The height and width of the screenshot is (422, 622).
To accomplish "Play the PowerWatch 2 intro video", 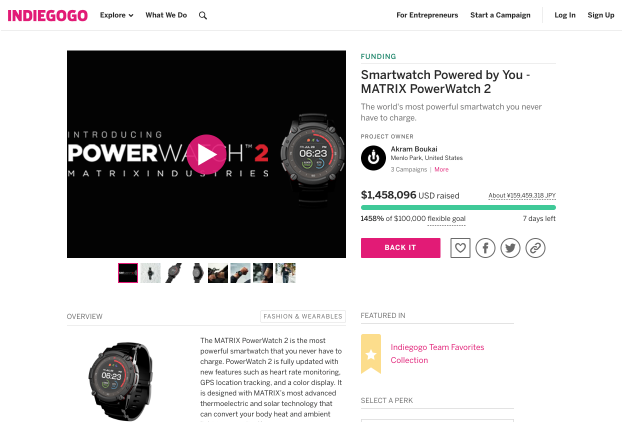I will (x=206, y=154).
